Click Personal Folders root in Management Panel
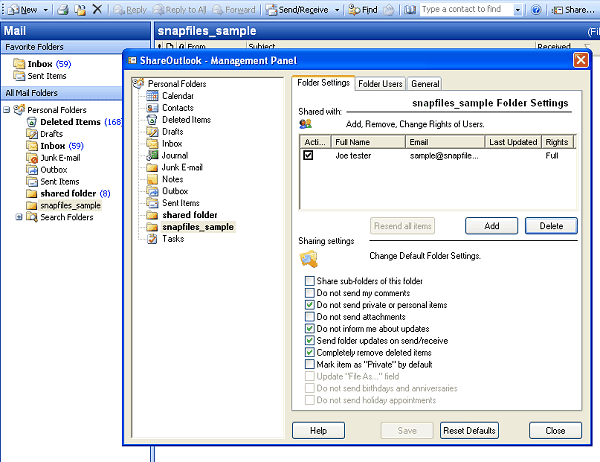Viewport: 600px width, 462px height. (x=170, y=83)
